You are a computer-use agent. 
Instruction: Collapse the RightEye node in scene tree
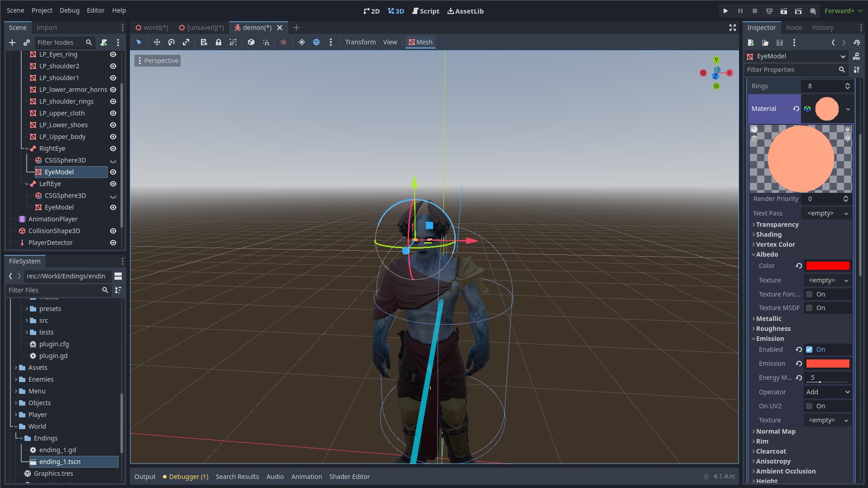tap(27, 148)
